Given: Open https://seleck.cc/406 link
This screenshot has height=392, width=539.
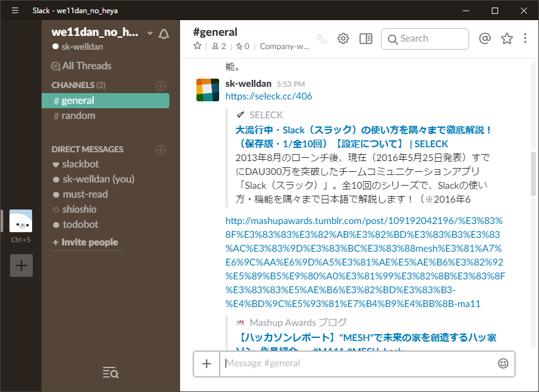Looking at the screenshot, I should click(x=269, y=96).
